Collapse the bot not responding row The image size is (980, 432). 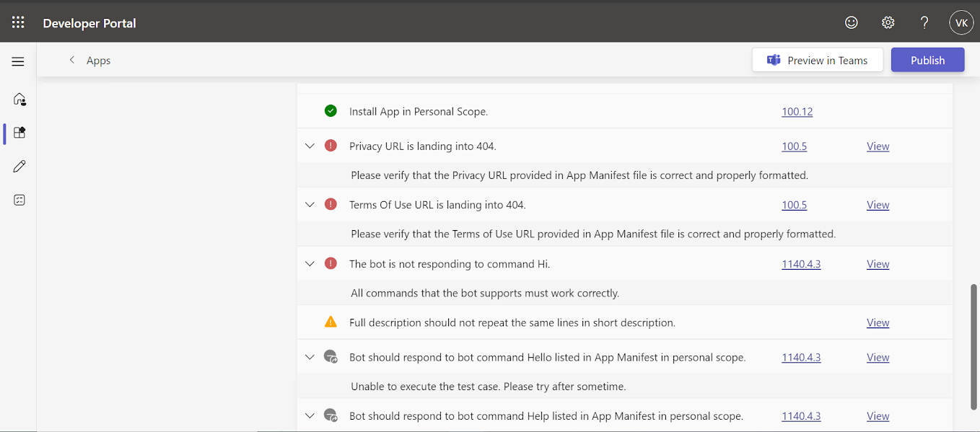[x=310, y=264]
